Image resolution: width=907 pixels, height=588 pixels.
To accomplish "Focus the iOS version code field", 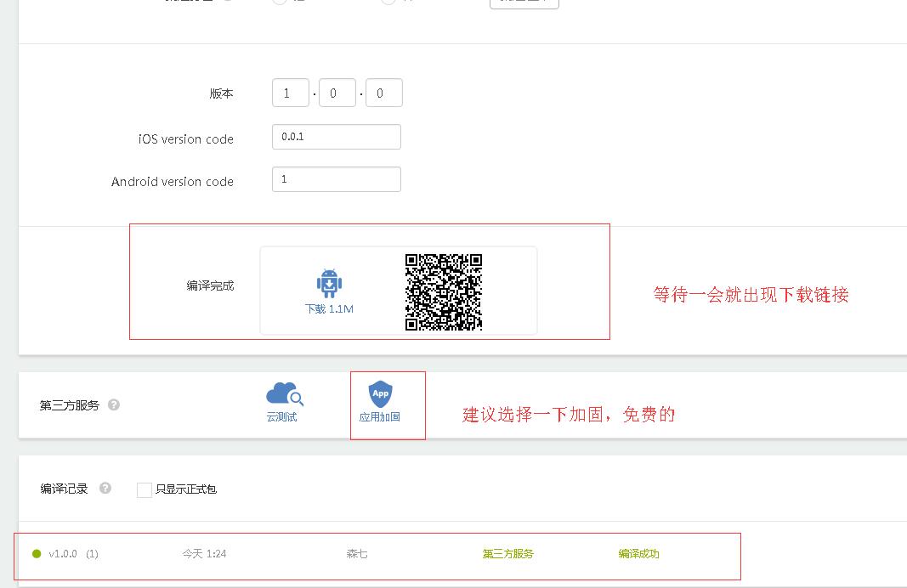I will coord(337,137).
